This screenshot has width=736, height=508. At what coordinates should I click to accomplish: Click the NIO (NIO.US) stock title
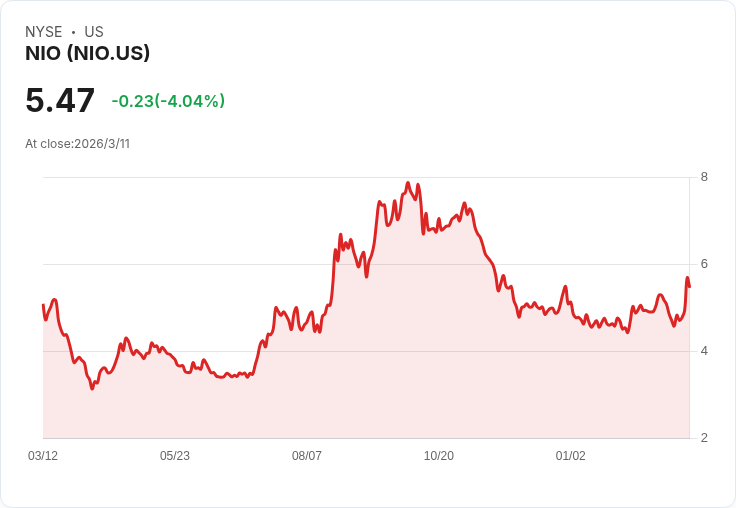[87, 54]
